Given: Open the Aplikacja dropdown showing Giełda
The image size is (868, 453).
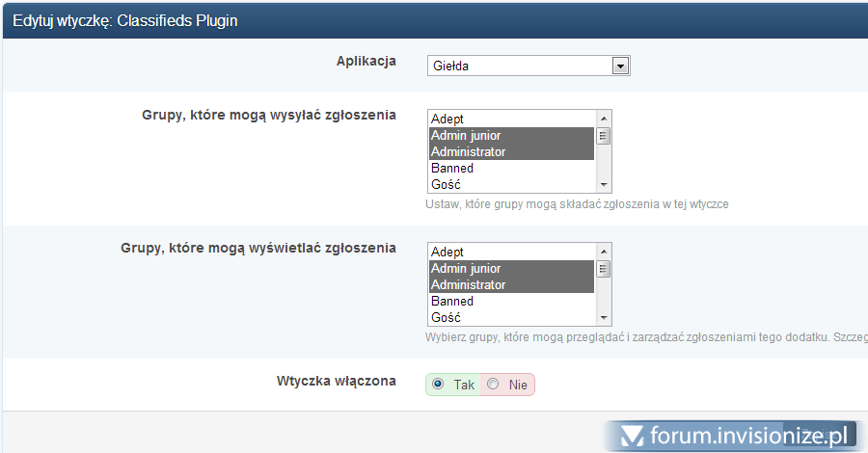Looking at the screenshot, I should (x=529, y=66).
